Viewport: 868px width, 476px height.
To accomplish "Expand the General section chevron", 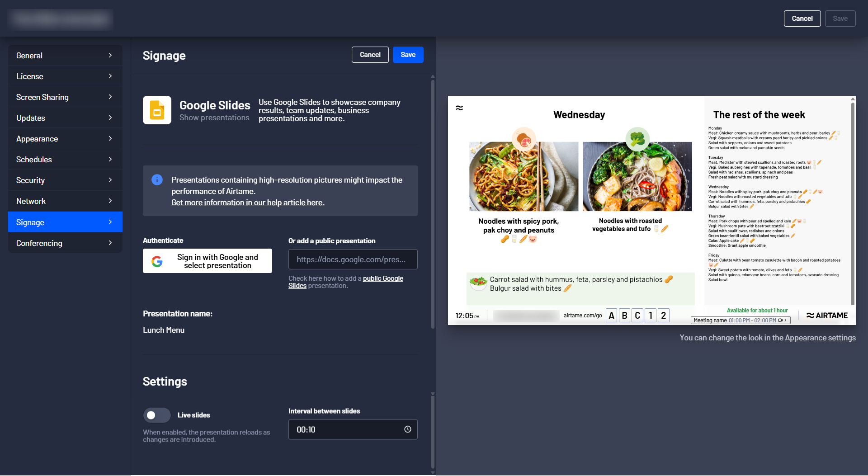I will point(110,55).
